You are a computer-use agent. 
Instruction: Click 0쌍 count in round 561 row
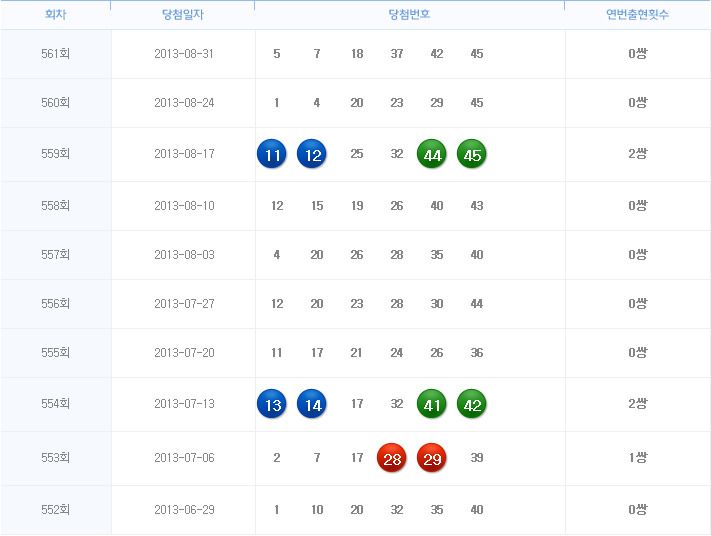[638, 54]
